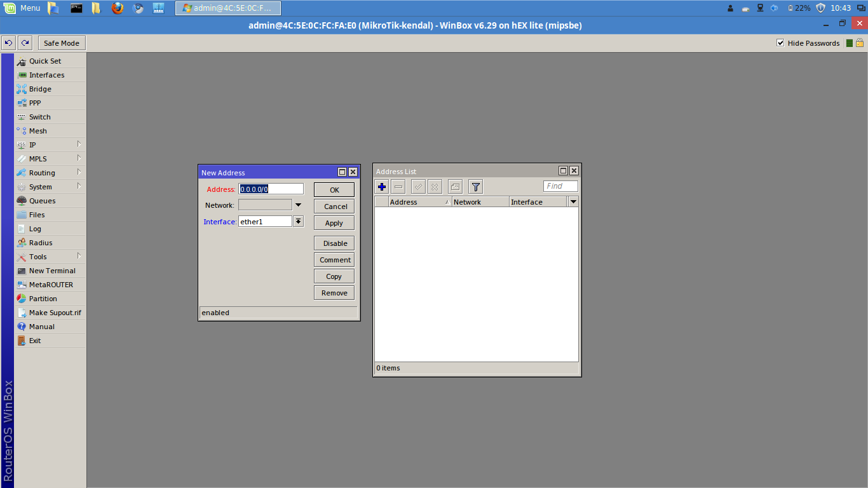Expand the System submenu
Viewport: 868px width, 488px height.
point(50,187)
